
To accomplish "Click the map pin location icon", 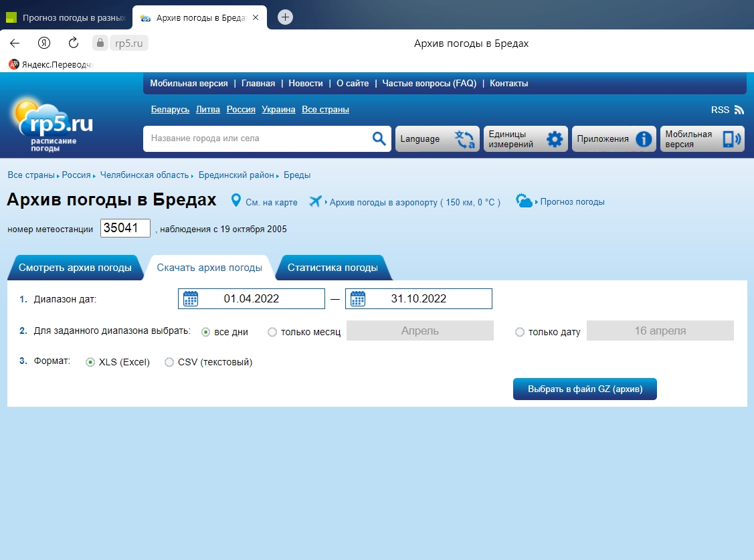I will (x=235, y=200).
